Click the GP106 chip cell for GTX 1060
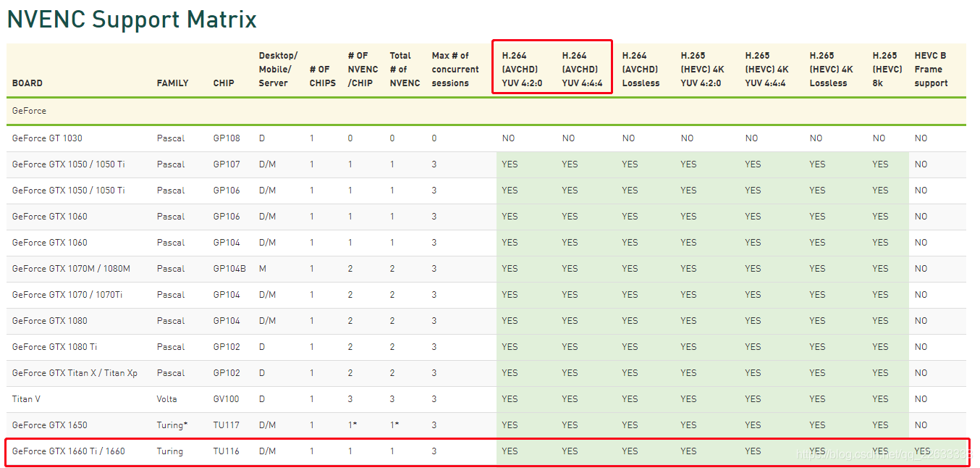The height and width of the screenshot is (468, 980). click(x=226, y=217)
